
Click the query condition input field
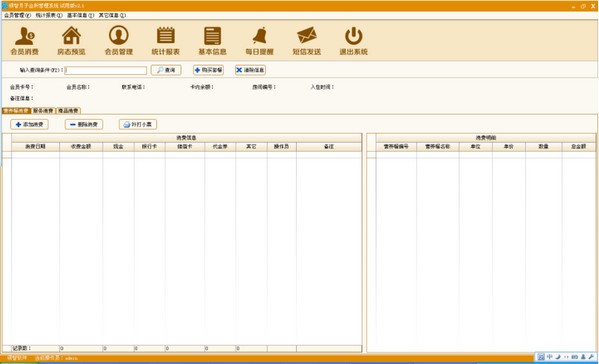(106, 70)
